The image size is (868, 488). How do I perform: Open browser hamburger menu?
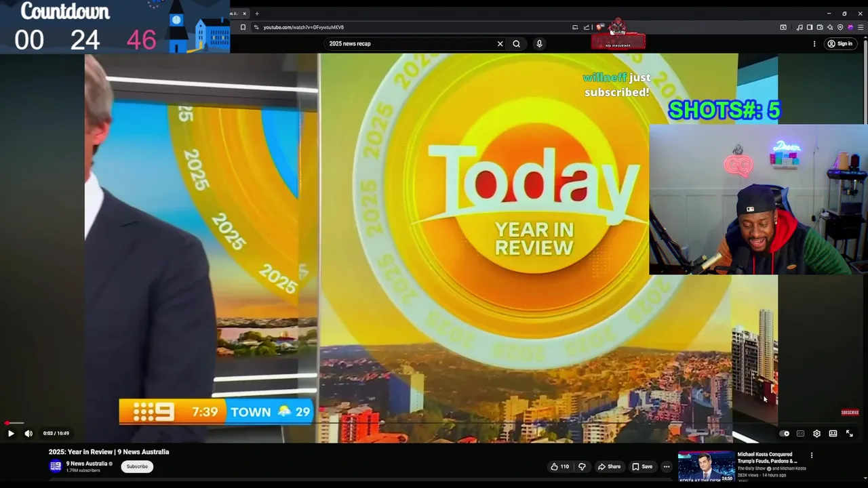click(x=861, y=27)
